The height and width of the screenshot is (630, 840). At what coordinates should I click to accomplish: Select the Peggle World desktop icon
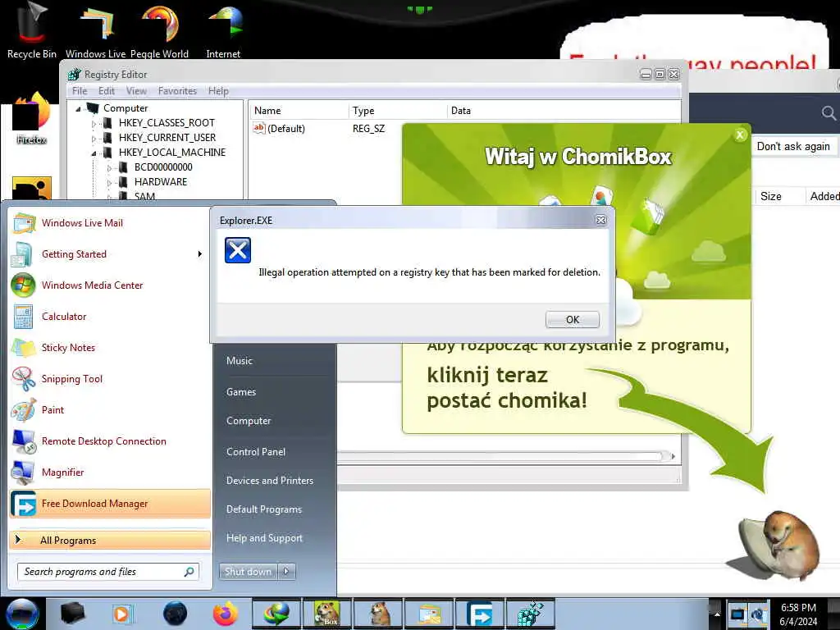[160, 30]
